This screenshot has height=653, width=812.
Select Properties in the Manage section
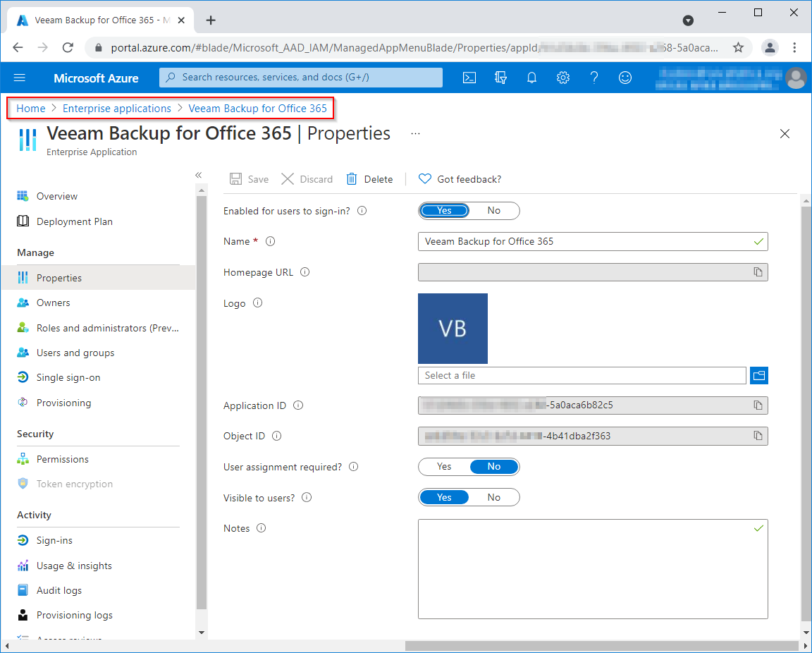coord(98,278)
